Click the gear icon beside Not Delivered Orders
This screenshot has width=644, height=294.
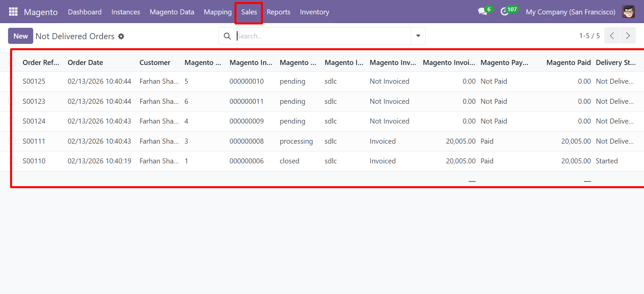point(121,36)
